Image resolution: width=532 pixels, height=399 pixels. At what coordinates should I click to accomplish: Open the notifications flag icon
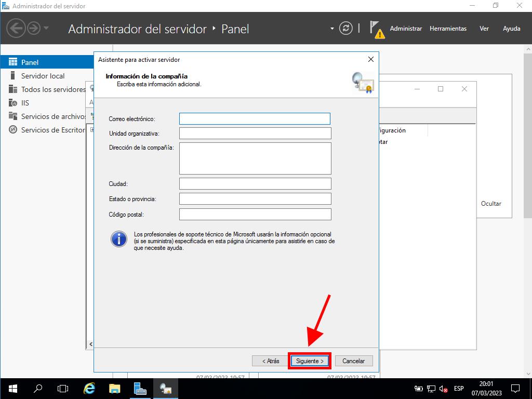pyautogui.click(x=376, y=29)
